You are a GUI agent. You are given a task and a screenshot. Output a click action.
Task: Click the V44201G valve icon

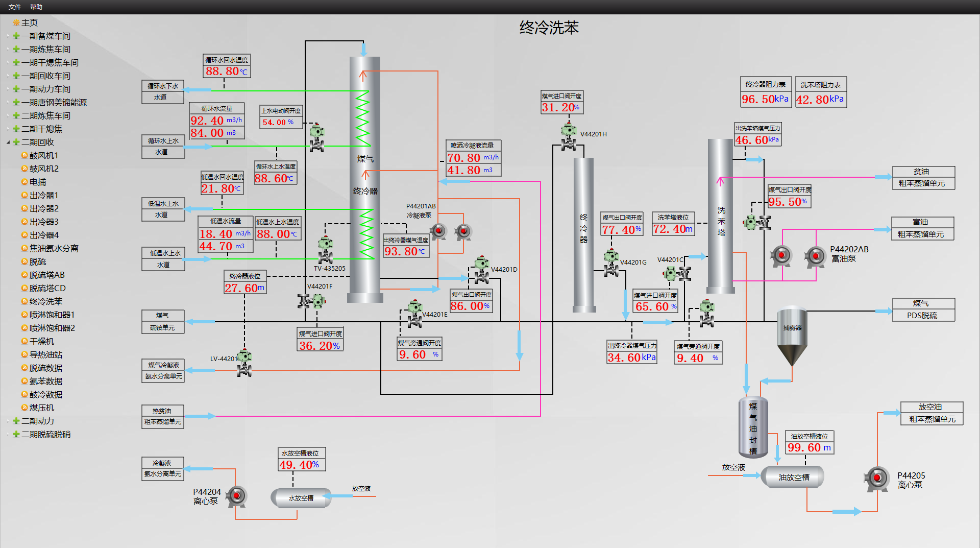tap(611, 263)
